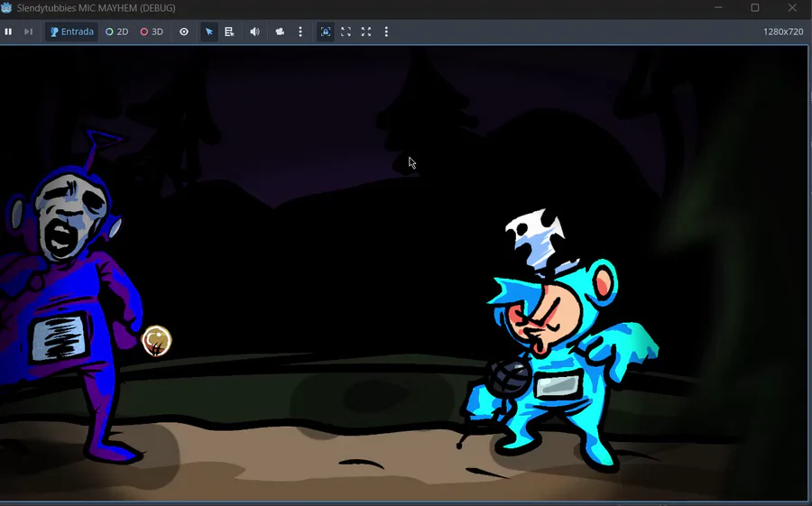Click the glowing orb near purple character
This screenshot has width=812, height=506.
pos(156,341)
